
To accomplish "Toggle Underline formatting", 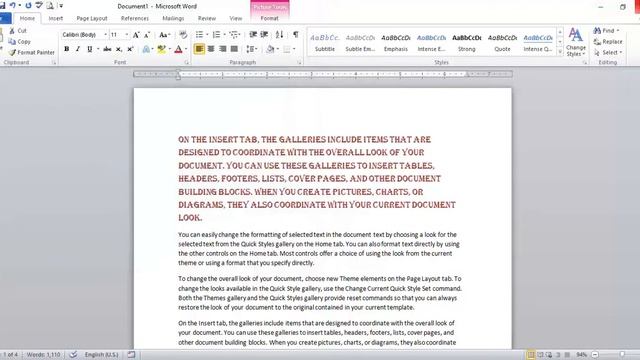I will tap(89, 49).
